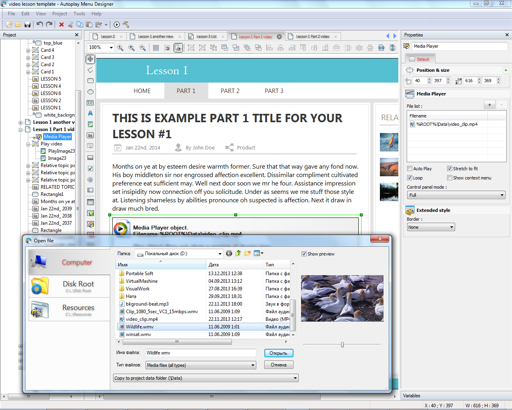This screenshot has height=410, width=512.
Task: Open the zoom percentage dropdown
Action: [111, 48]
